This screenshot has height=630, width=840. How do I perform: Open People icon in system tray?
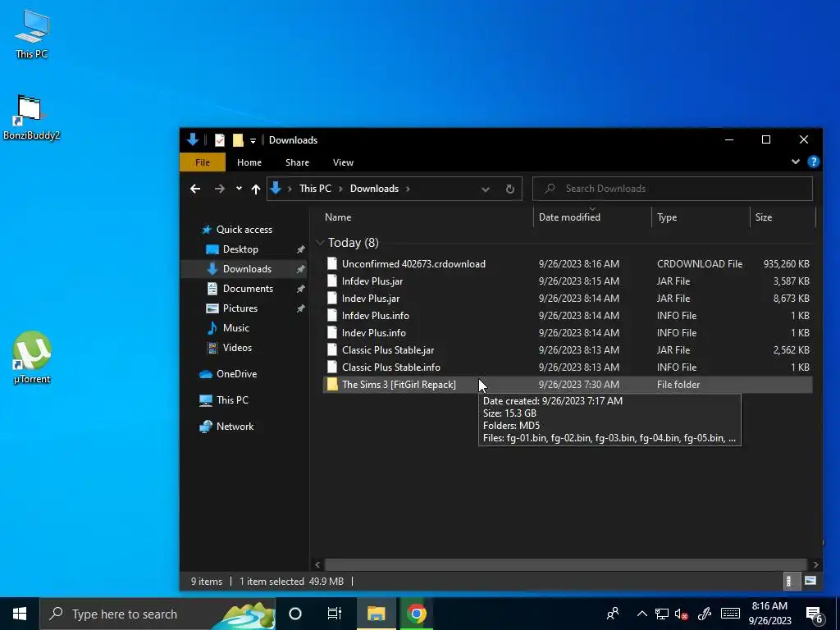point(613,614)
